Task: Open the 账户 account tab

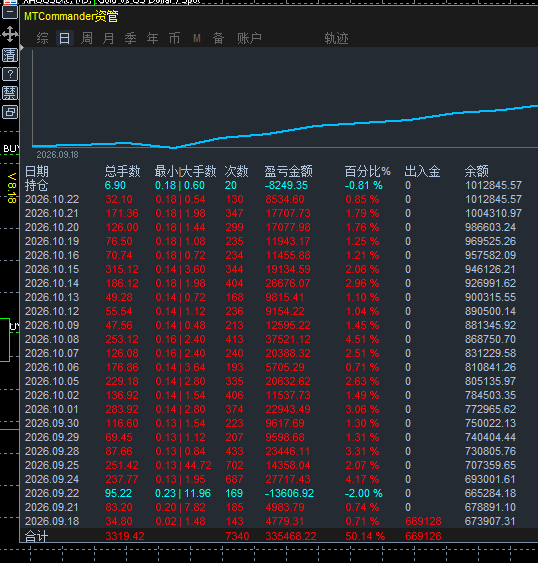Action: point(249,38)
